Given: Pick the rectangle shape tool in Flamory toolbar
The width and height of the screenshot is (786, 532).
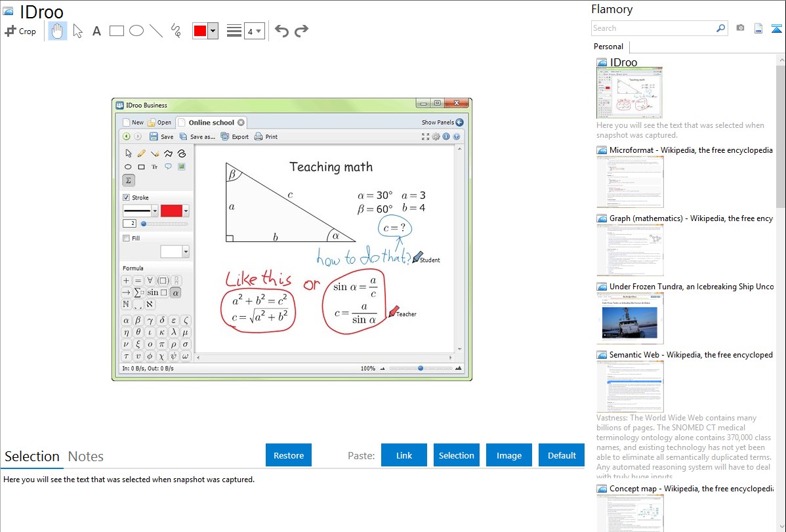Looking at the screenshot, I should (116, 31).
